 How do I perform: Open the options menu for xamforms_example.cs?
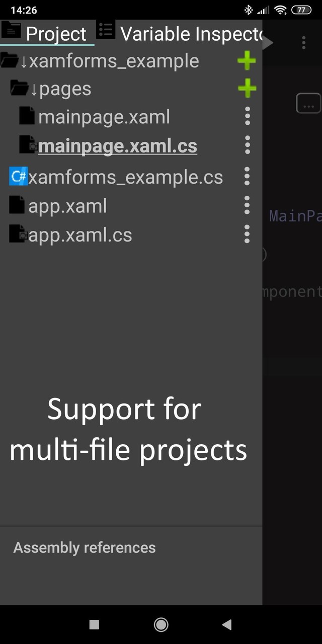(247, 177)
